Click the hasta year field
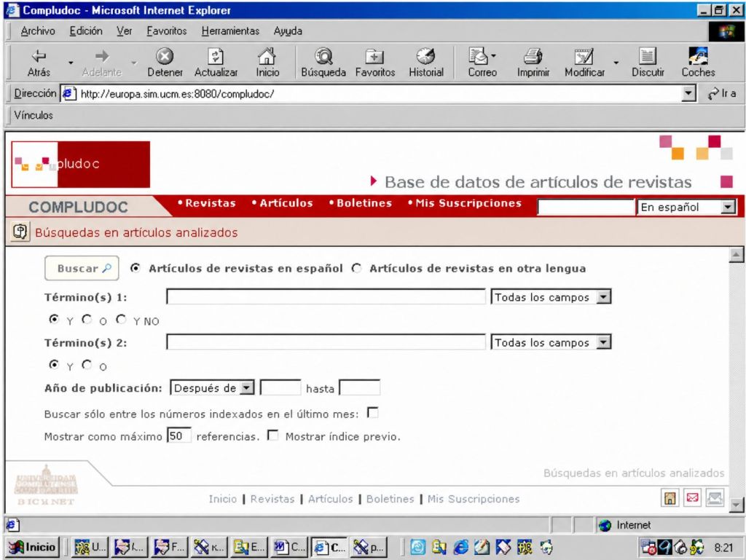 [360, 388]
